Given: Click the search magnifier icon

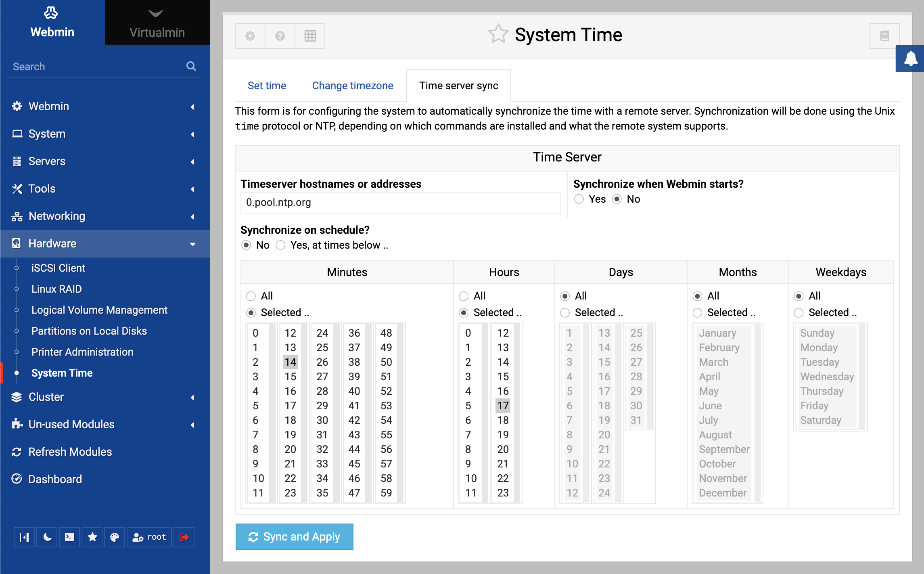Looking at the screenshot, I should click(191, 66).
